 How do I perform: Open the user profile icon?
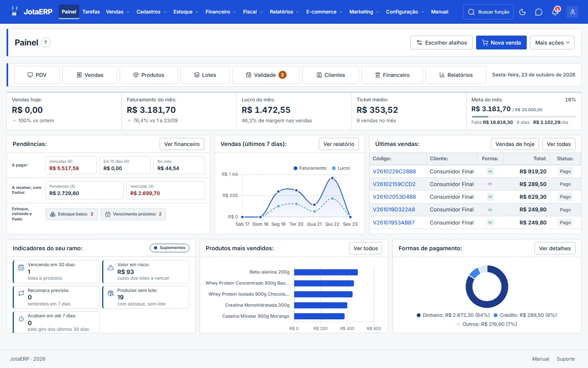pos(572,12)
